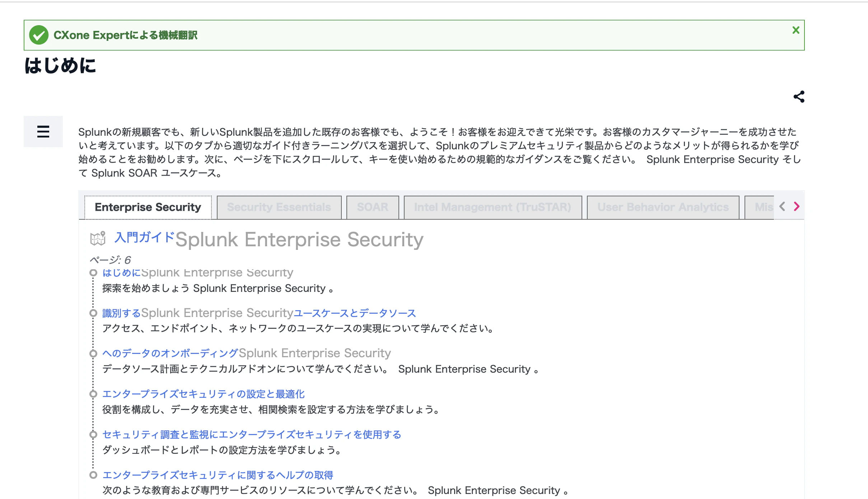
Task: Click the guide map icon beside 入門ガイド
Action: pos(98,238)
